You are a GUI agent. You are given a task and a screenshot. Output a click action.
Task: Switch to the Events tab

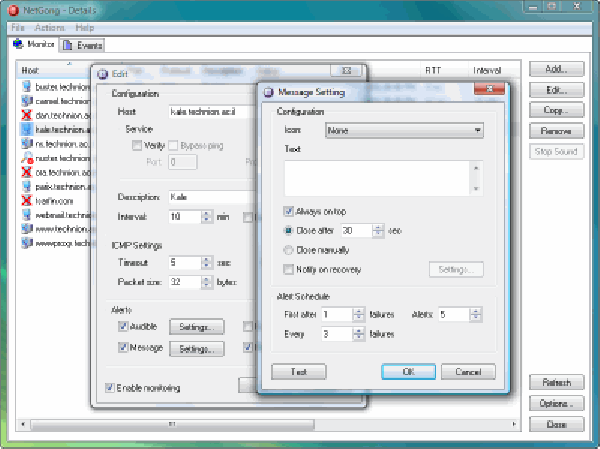[x=82, y=46]
